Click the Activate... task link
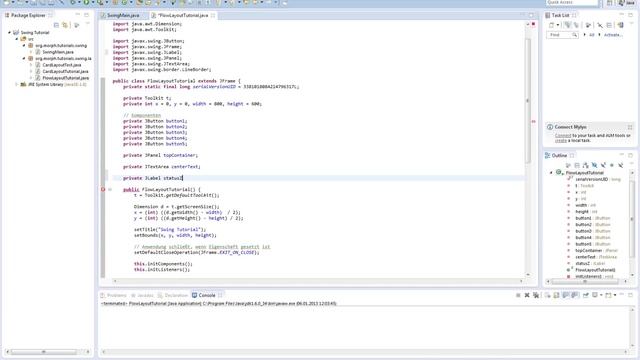640x360 pixels. click(x=613, y=35)
